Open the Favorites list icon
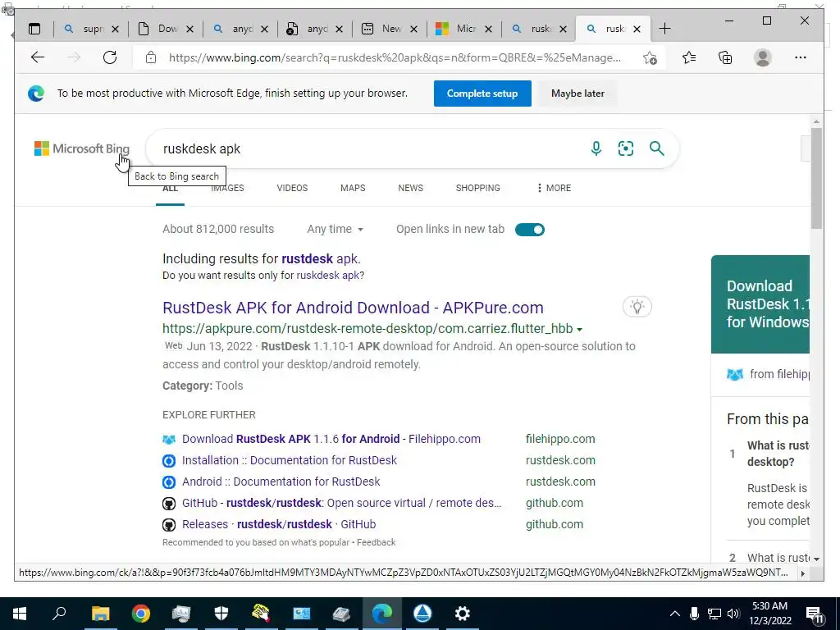The width and height of the screenshot is (840, 630). pos(689,57)
